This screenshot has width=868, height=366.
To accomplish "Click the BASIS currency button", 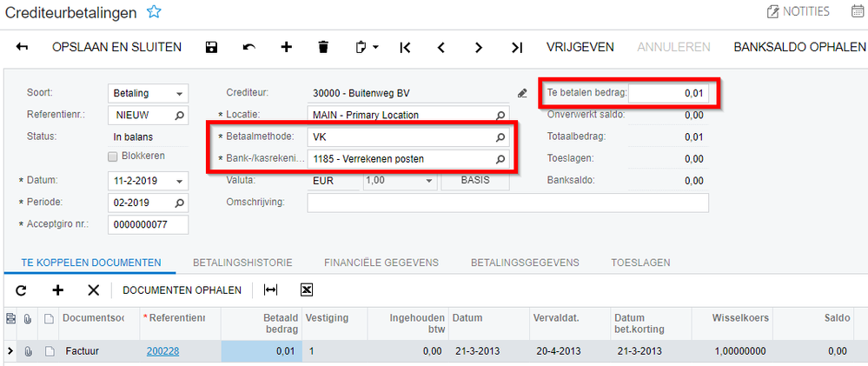I will (x=475, y=181).
